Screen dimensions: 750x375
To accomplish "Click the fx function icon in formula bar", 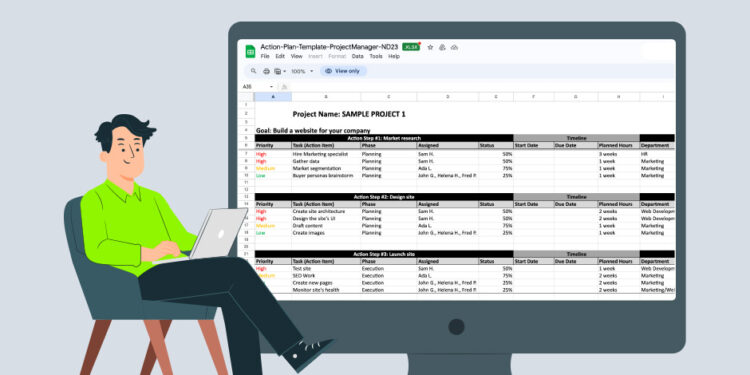I will click(284, 87).
